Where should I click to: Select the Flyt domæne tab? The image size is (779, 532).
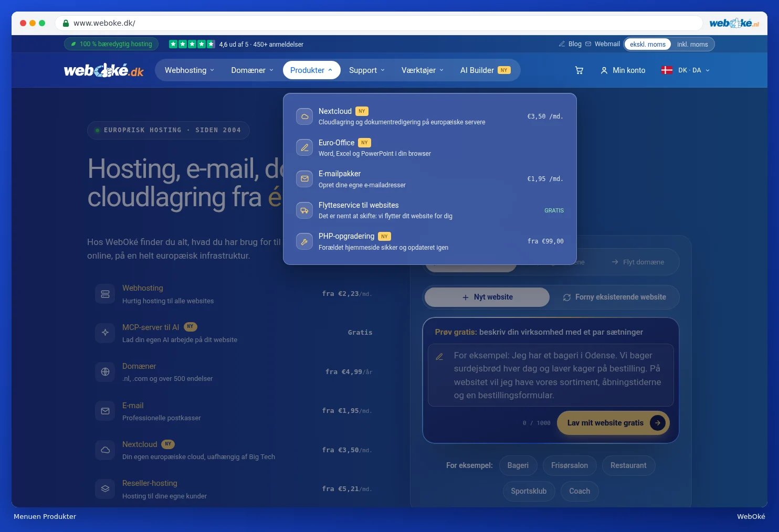point(638,262)
